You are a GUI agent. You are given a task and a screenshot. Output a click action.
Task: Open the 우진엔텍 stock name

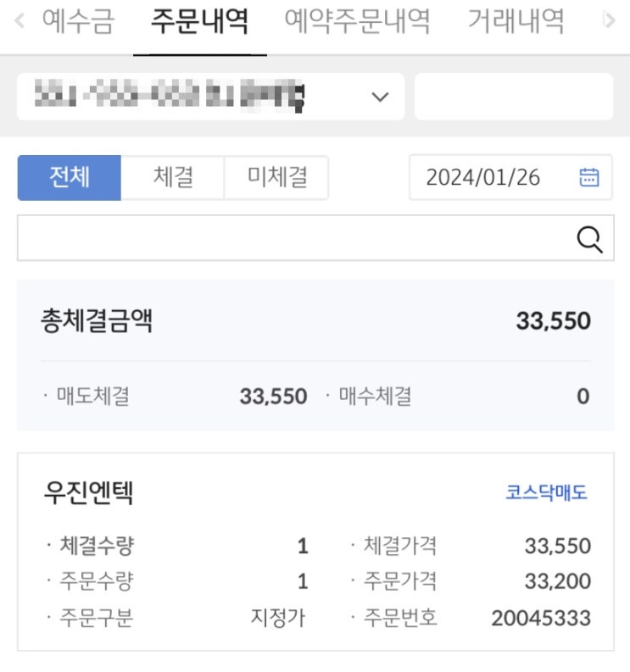(x=88, y=493)
